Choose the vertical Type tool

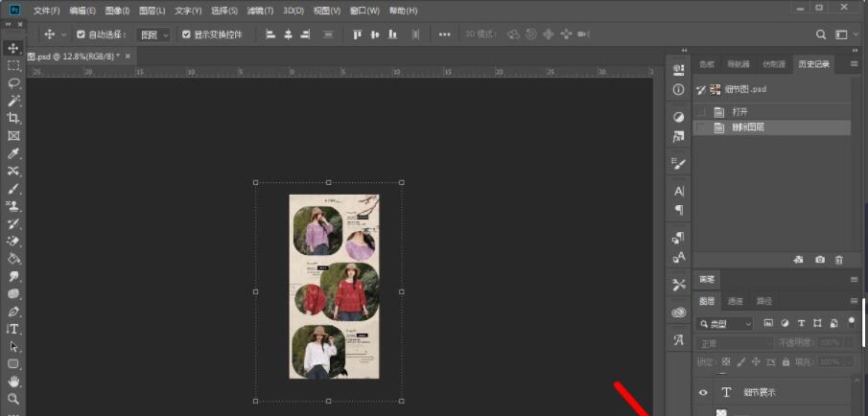(13, 329)
